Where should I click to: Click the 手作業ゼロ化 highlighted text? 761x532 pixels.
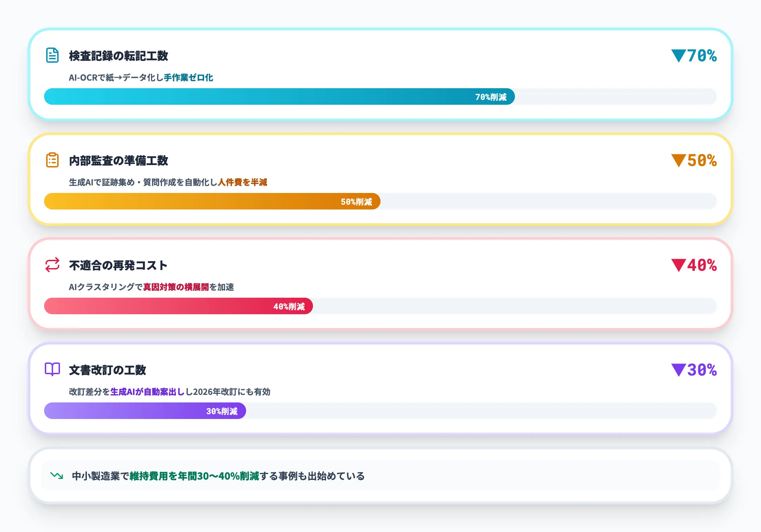[x=188, y=78]
